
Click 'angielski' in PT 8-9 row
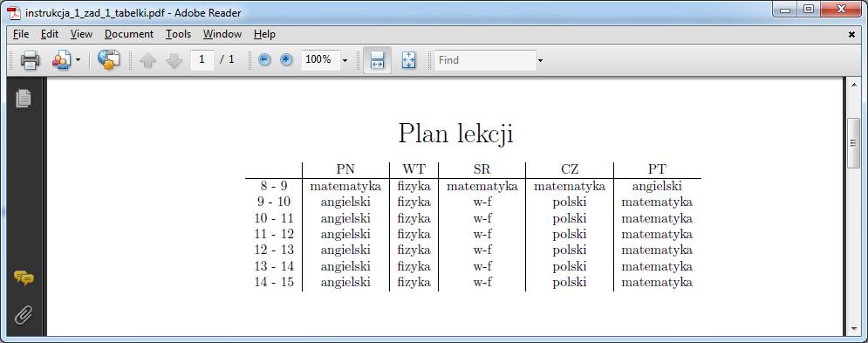tap(657, 187)
